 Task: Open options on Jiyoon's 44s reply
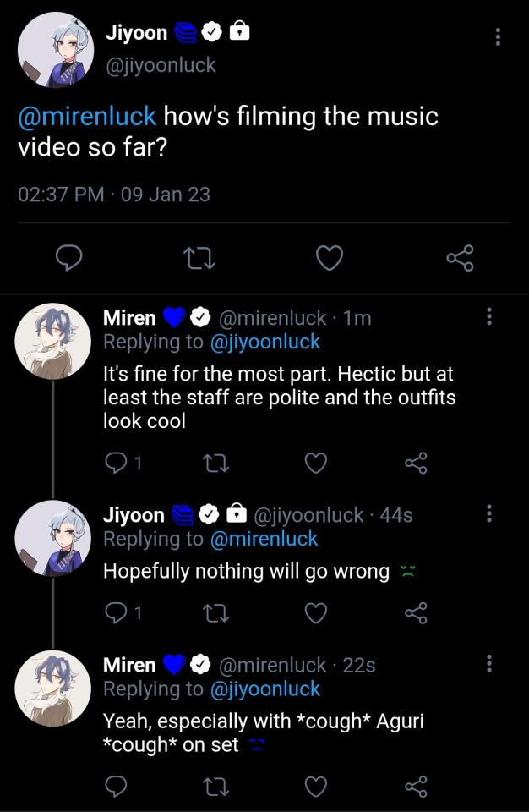(488, 513)
